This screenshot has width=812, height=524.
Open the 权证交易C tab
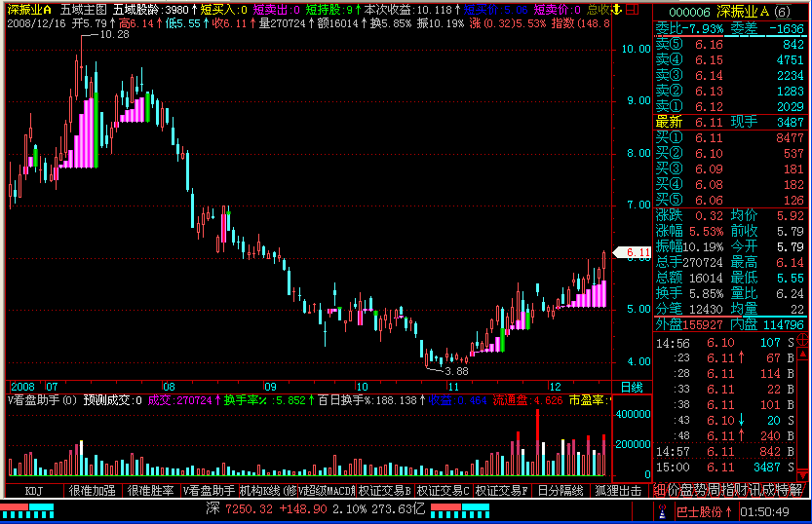pyautogui.click(x=444, y=490)
